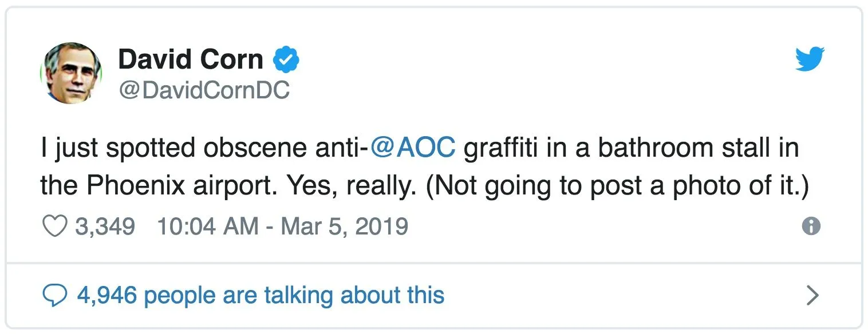
Task: Click the speech bubble reply icon
Action: 55,295
